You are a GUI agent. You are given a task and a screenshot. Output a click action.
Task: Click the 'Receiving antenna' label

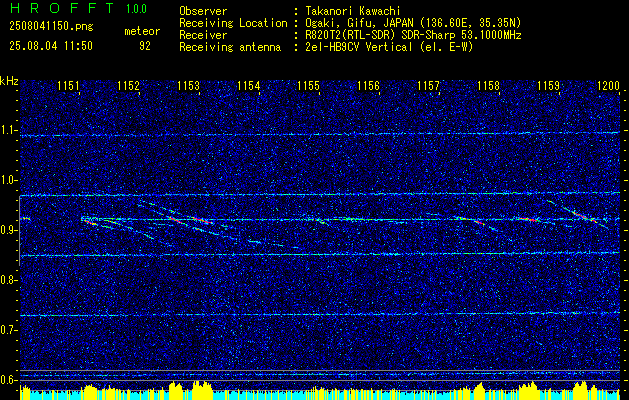[230, 47]
